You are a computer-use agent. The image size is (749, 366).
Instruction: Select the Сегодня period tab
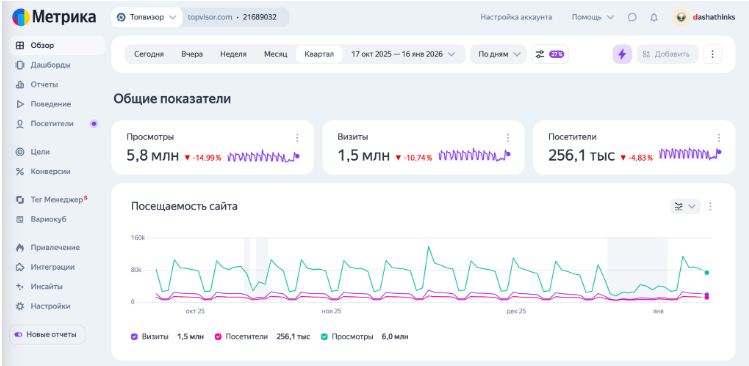pos(149,54)
